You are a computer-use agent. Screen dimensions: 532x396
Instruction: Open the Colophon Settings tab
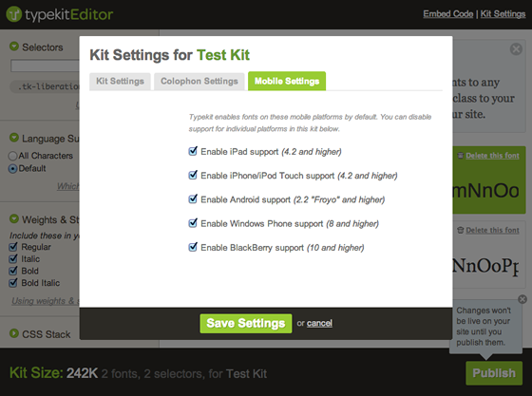tap(199, 82)
